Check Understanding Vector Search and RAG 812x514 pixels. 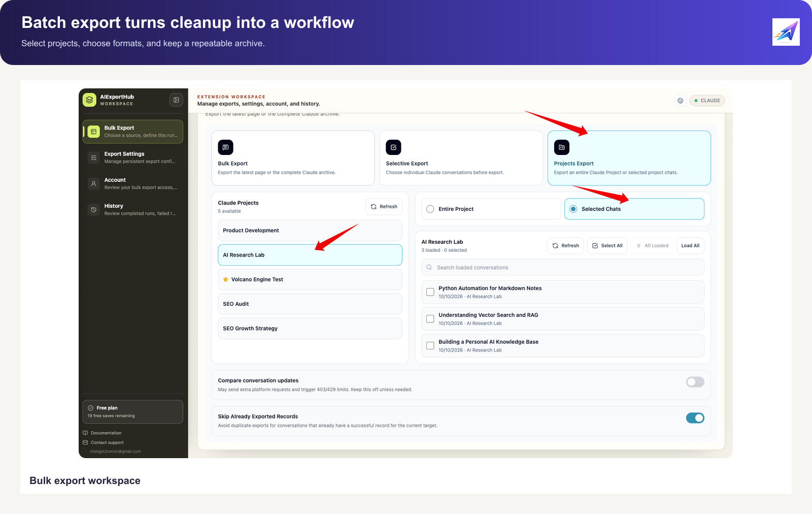(x=430, y=319)
